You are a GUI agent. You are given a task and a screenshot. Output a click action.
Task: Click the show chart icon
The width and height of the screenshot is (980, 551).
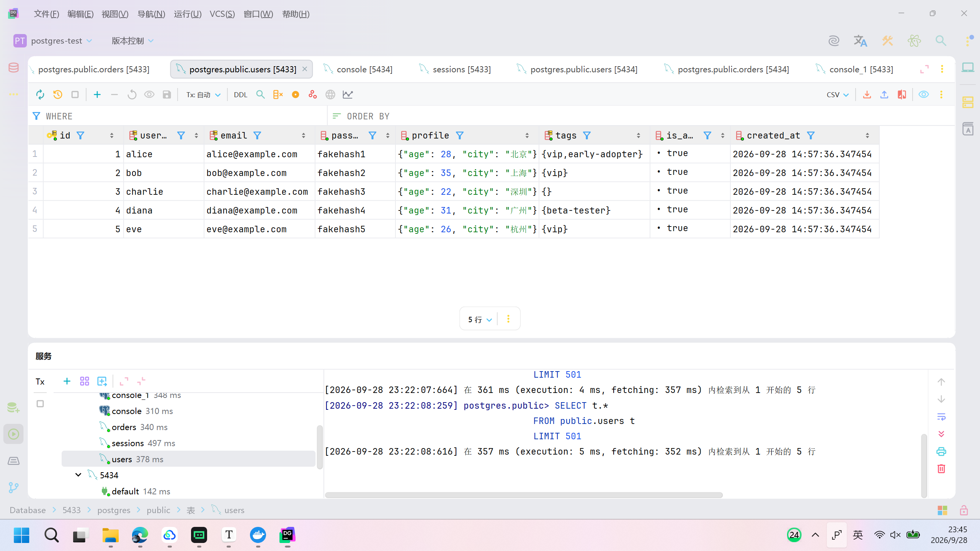[348, 95]
